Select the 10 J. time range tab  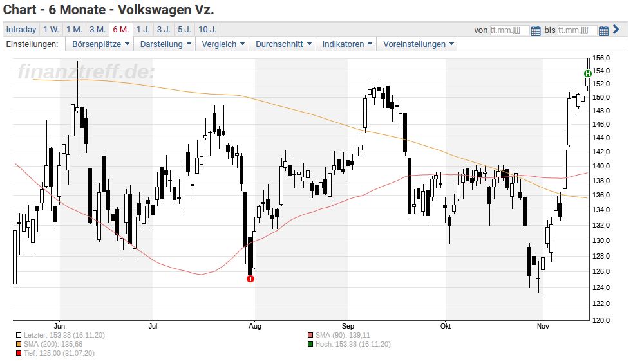click(x=207, y=30)
